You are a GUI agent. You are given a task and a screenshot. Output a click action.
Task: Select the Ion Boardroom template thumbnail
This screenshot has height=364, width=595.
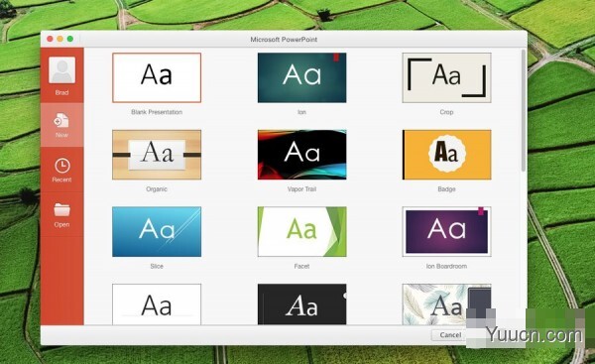pyautogui.click(x=446, y=231)
